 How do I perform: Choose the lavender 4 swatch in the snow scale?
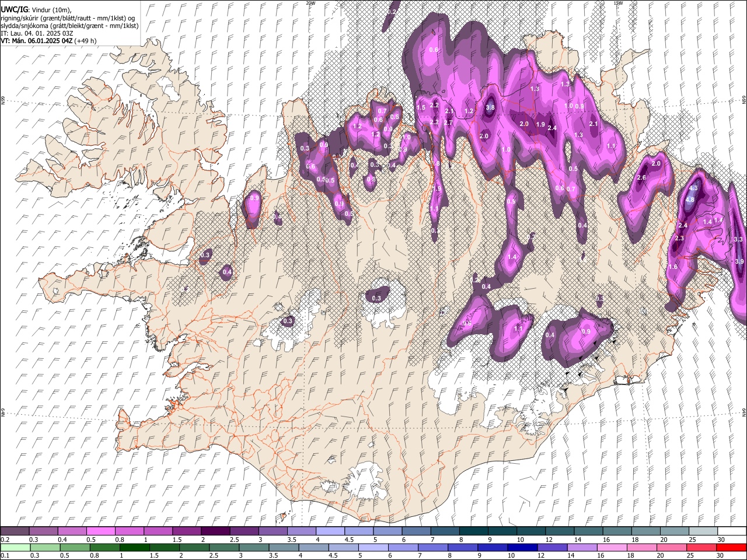[330, 531]
